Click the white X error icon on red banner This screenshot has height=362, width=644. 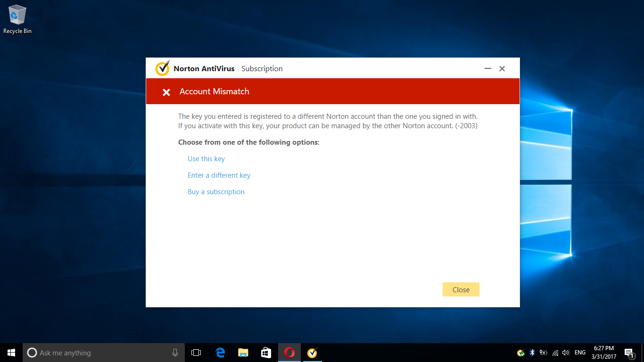166,92
